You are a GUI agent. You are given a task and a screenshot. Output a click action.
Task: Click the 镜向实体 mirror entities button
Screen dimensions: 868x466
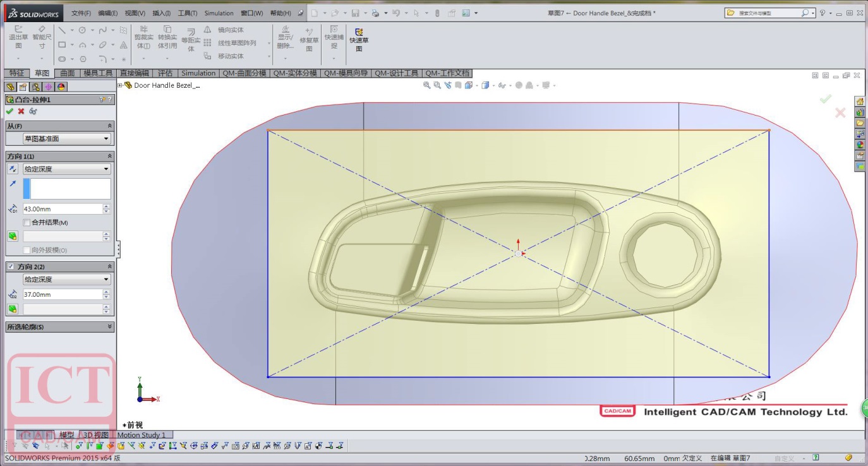pos(231,30)
